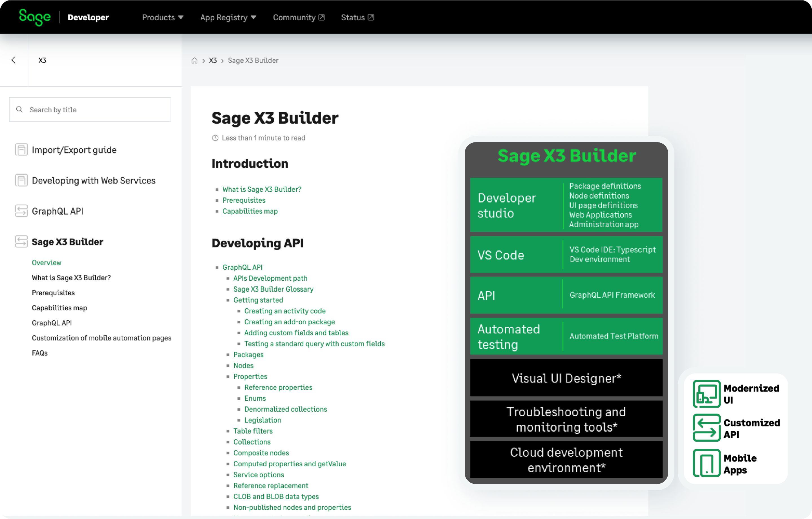Open GraphQL API sidebar section

pyautogui.click(x=58, y=211)
